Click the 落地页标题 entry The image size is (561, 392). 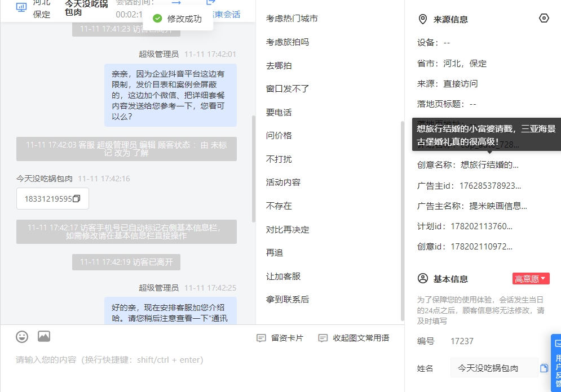(x=447, y=104)
